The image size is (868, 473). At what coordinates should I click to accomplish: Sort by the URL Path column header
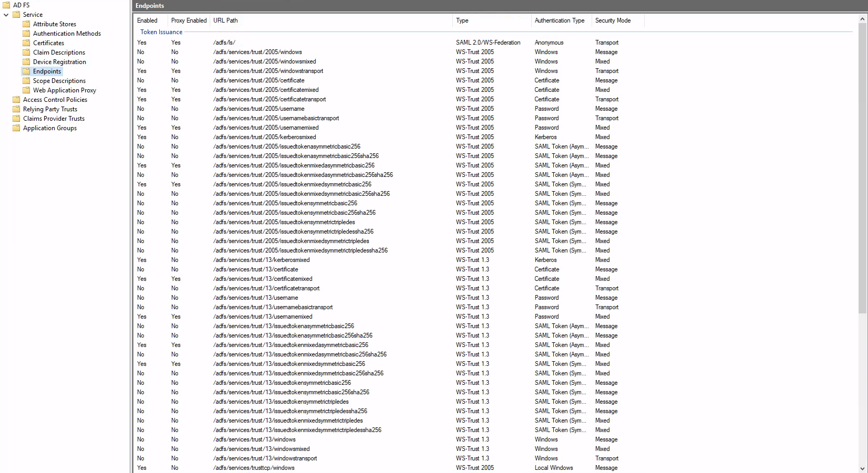click(x=331, y=20)
